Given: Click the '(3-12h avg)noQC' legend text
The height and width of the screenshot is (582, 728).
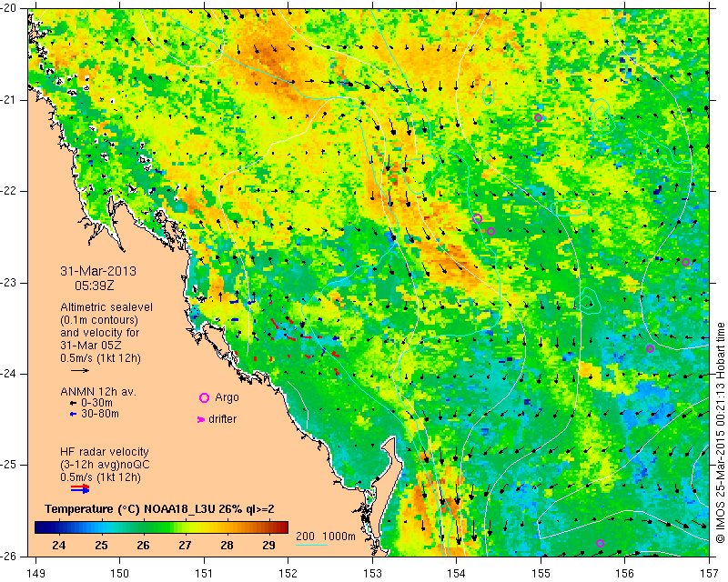Looking at the screenshot, I should click(x=105, y=464).
